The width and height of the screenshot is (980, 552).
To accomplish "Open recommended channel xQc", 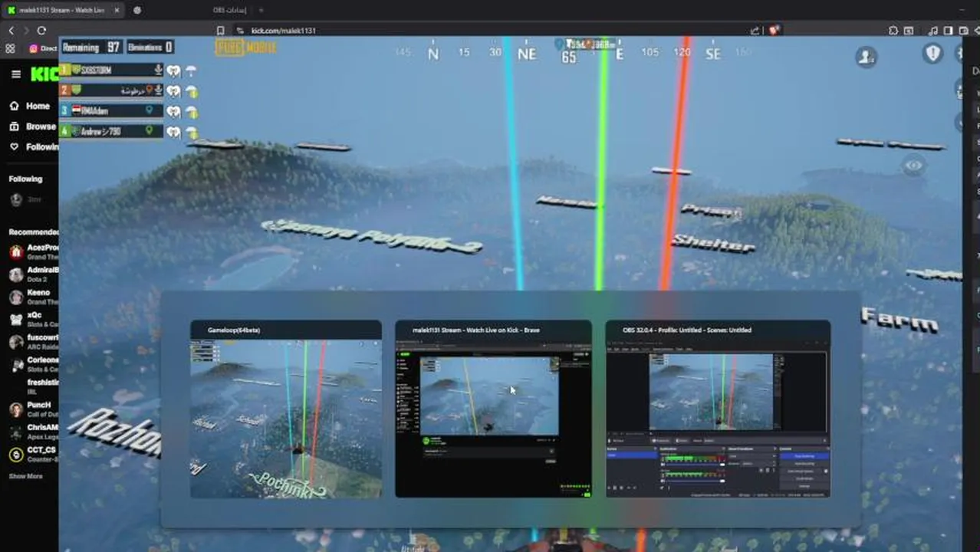I will 33,319.
